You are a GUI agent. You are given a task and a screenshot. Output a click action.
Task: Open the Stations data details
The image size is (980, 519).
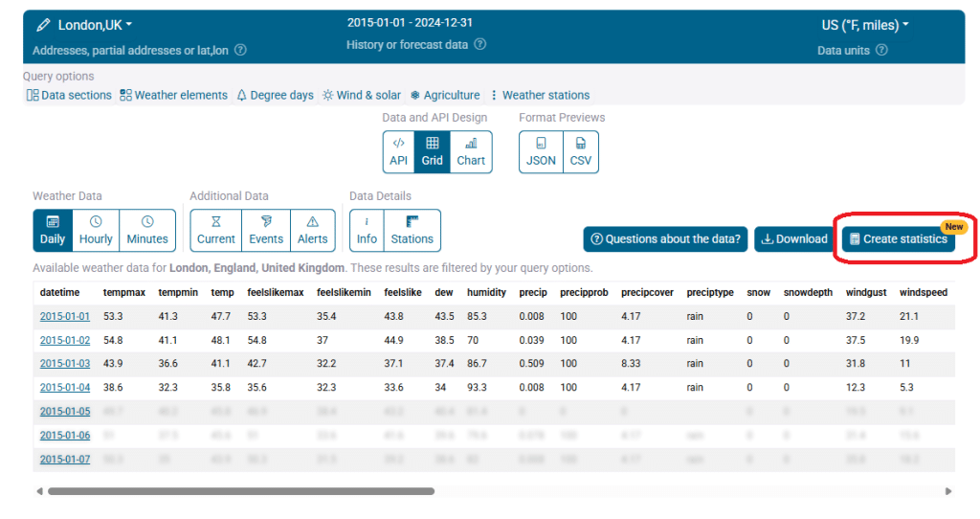412,231
